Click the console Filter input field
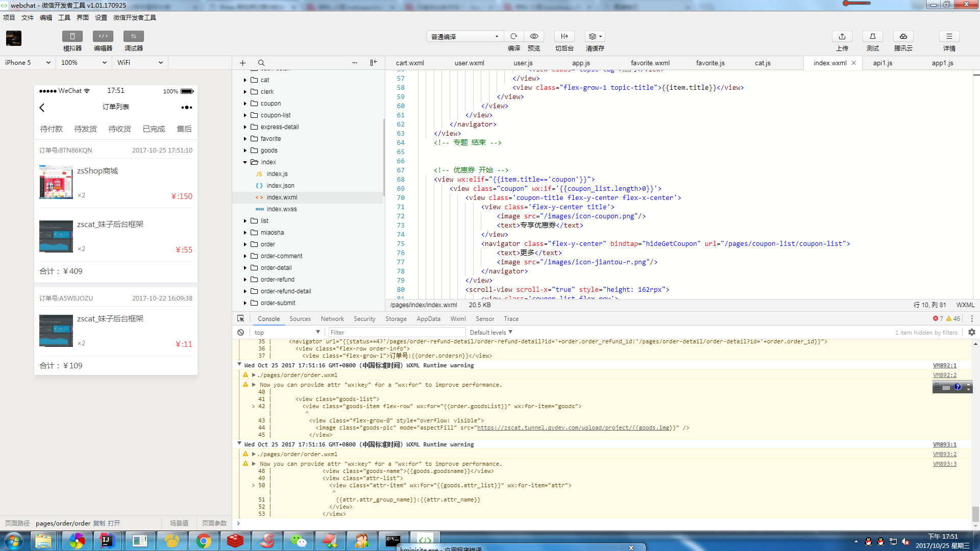Screen dimensions: 980x551 (x=397, y=332)
